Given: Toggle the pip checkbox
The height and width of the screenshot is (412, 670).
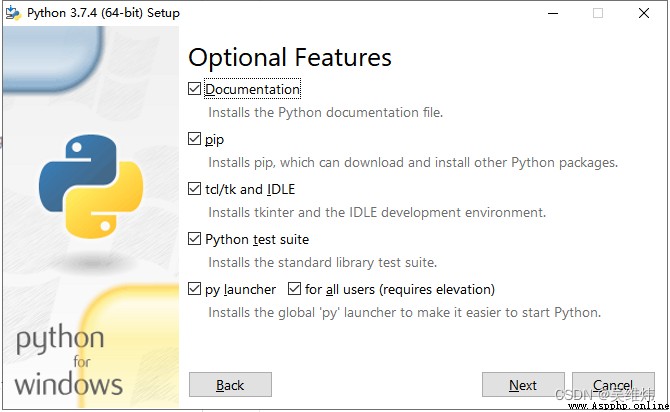Looking at the screenshot, I should [194, 139].
